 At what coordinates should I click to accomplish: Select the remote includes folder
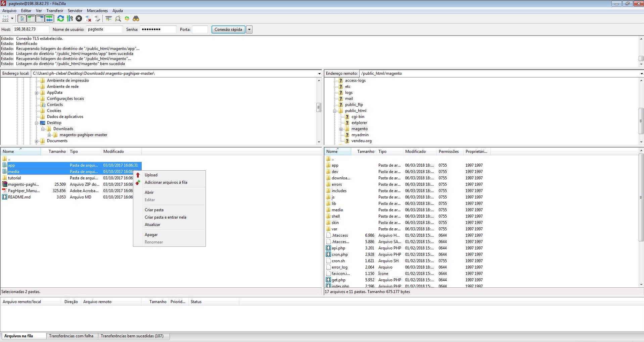pyautogui.click(x=408, y=191)
